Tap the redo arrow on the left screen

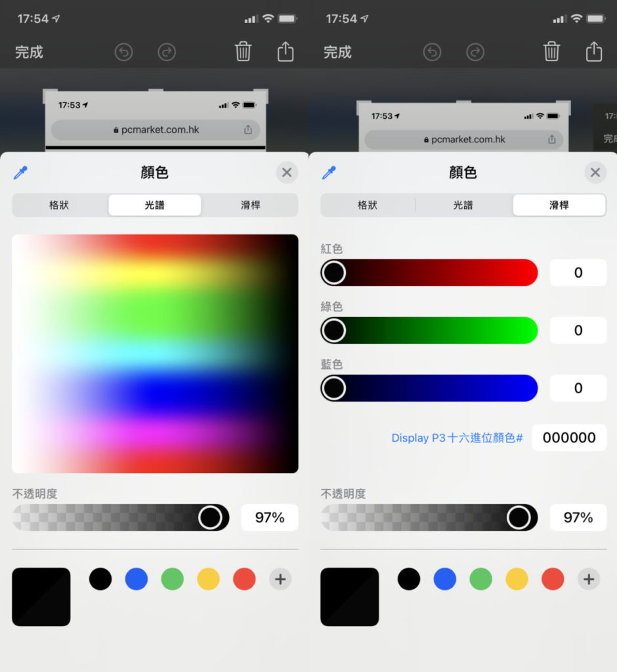click(166, 52)
